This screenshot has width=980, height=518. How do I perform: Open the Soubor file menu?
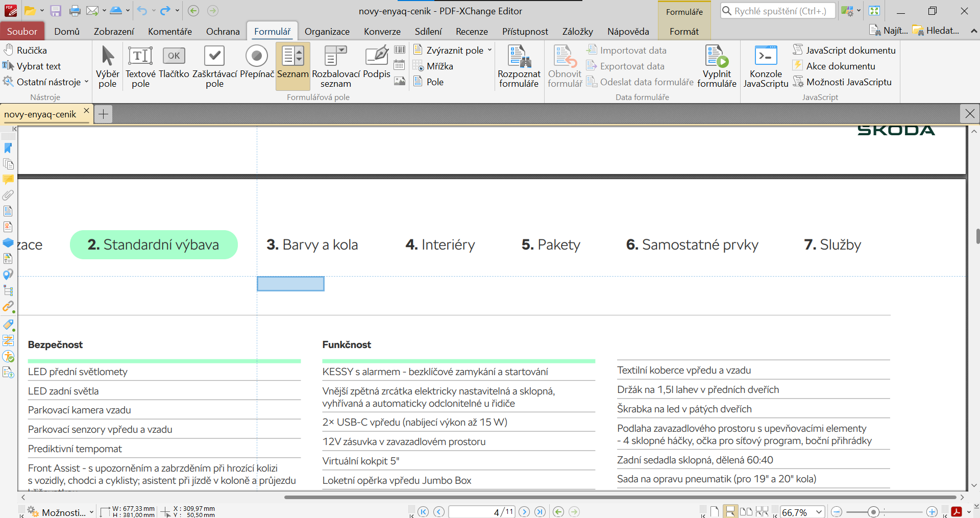coord(22,31)
